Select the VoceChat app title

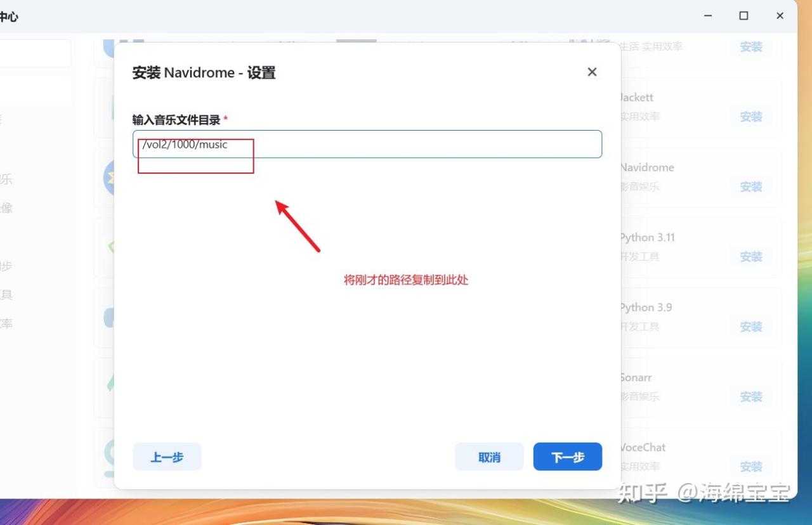point(643,447)
